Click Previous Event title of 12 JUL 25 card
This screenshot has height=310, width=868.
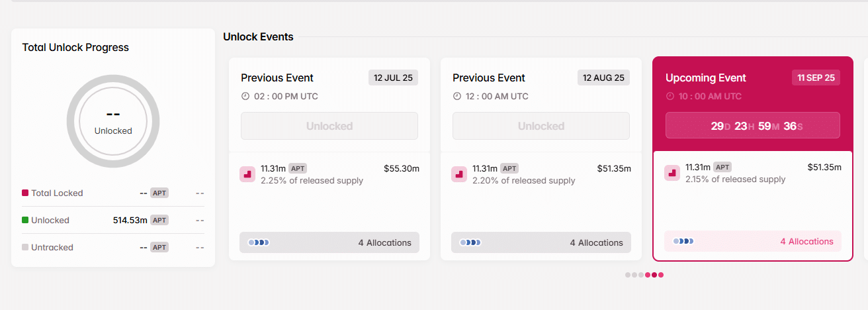277,77
